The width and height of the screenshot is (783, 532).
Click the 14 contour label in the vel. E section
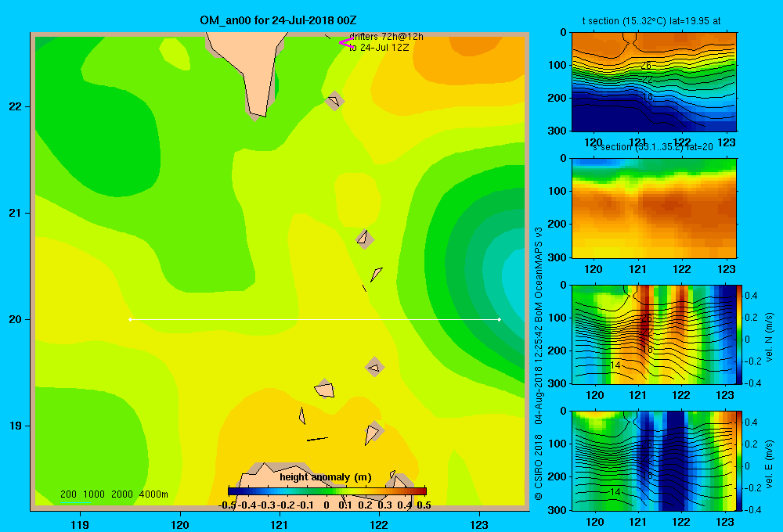click(x=615, y=491)
